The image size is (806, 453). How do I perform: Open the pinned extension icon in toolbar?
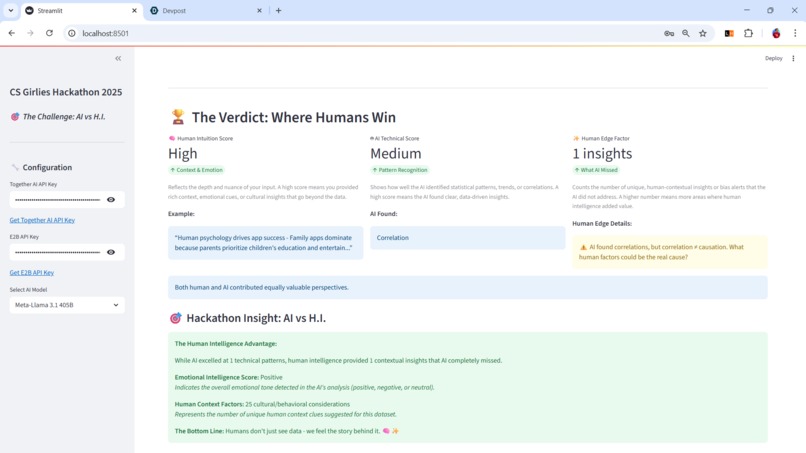pos(729,33)
